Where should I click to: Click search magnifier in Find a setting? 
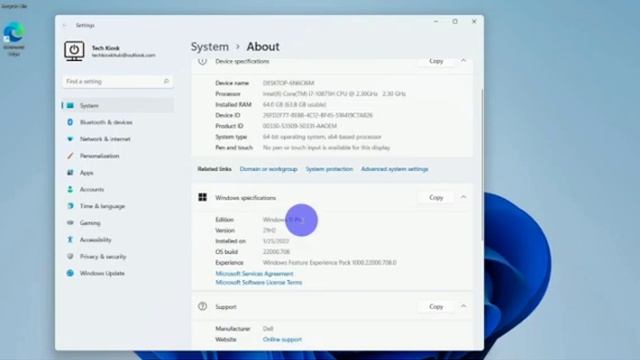point(166,81)
